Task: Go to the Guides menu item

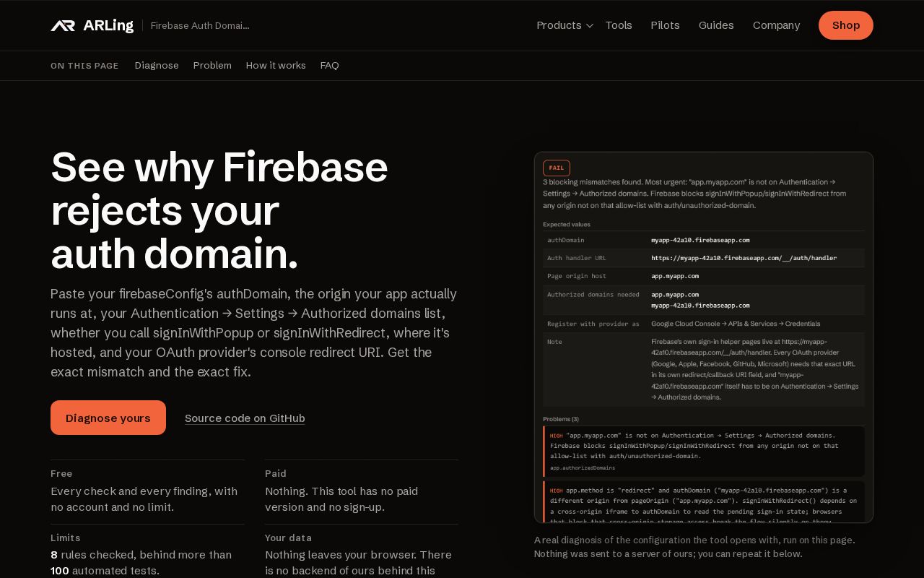Action: click(x=716, y=25)
